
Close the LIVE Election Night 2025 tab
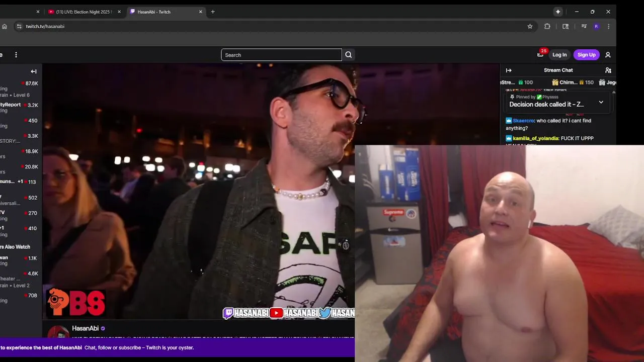coord(119,12)
